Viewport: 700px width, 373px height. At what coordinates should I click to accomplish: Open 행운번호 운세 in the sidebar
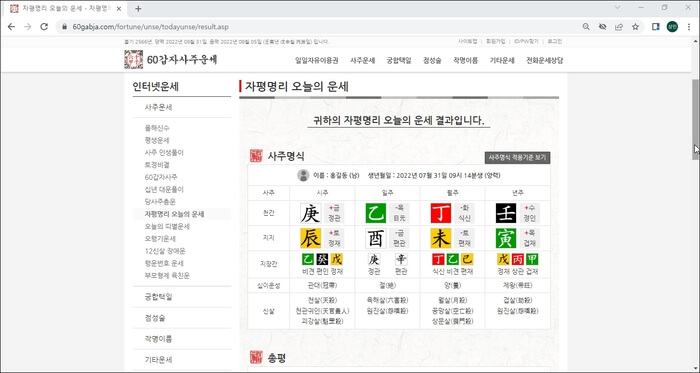[164, 263]
